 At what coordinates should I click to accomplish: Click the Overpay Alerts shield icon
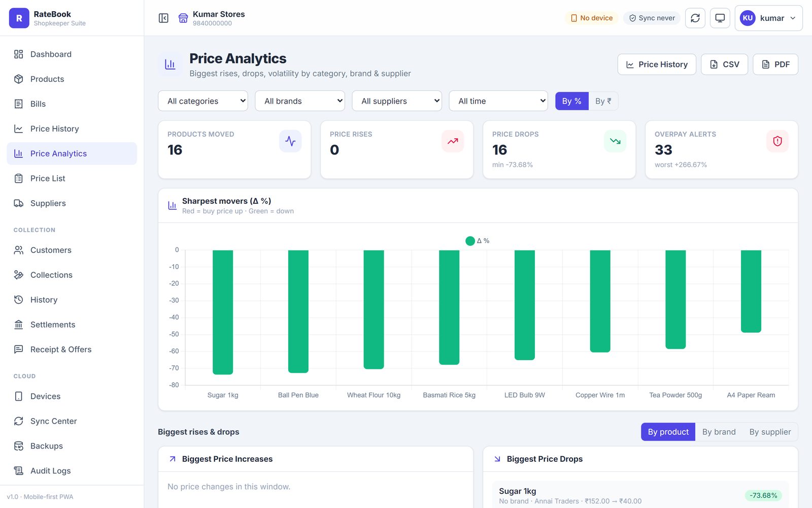click(777, 141)
